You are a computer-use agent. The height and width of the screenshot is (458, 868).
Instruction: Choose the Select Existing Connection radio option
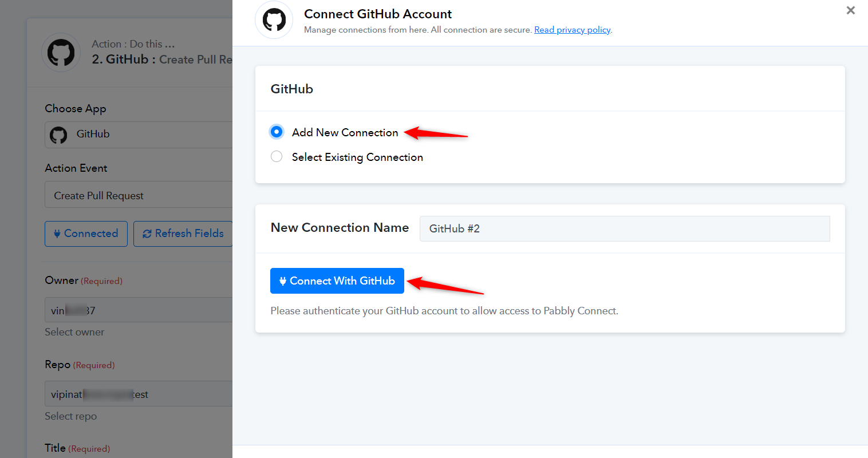coord(277,156)
